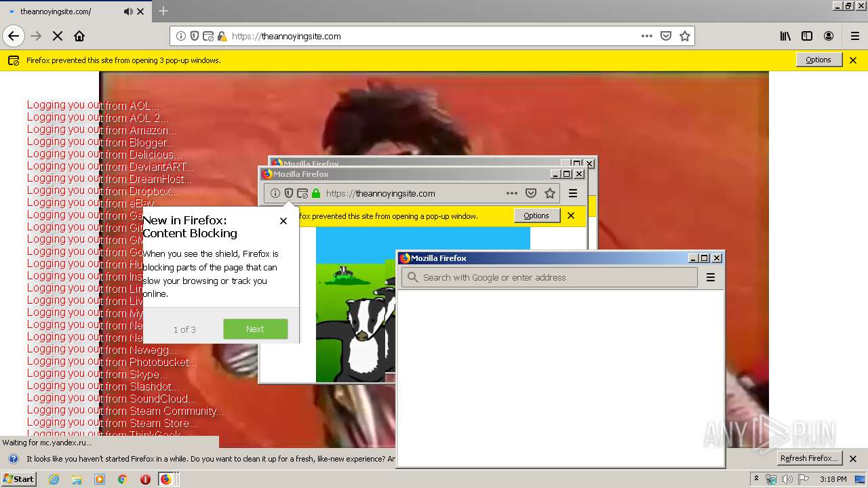Dismiss popup window's pop-up blocked bar
The image size is (868, 488).
[571, 216]
